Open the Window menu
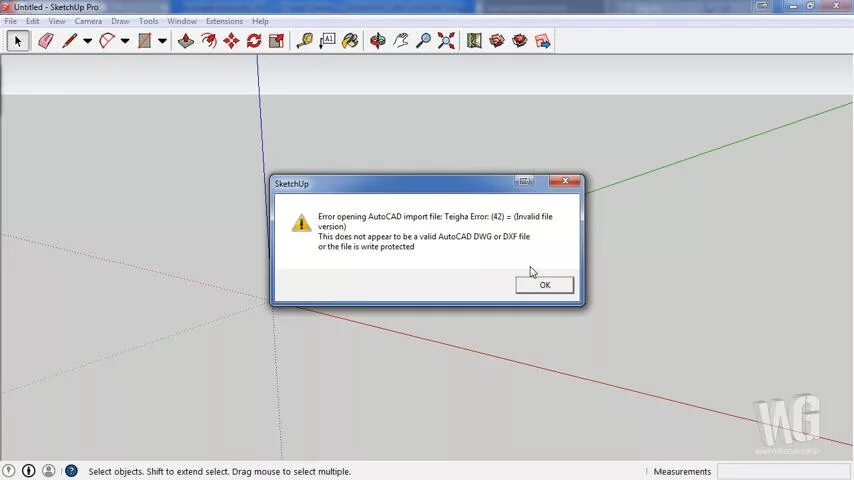The height and width of the screenshot is (480, 854). point(182,21)
